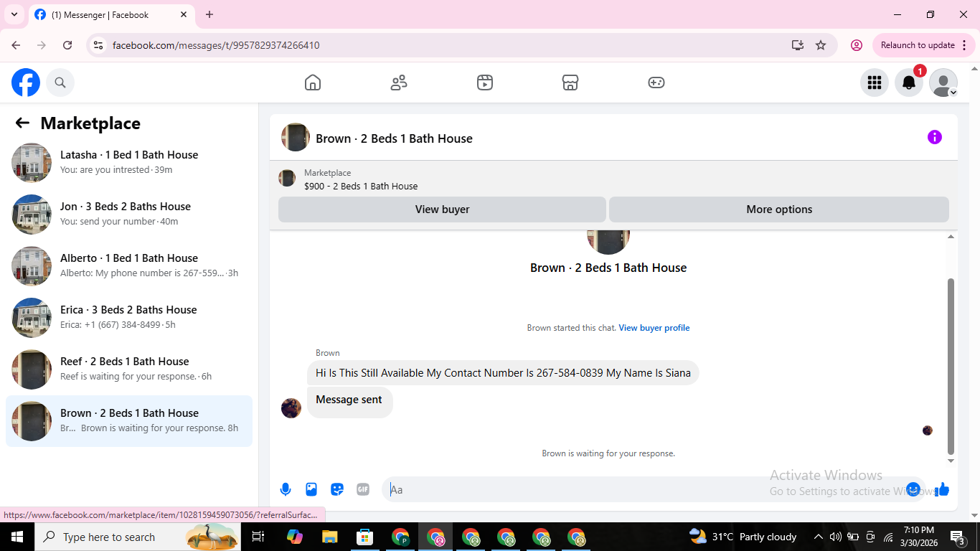This screenshot has width=980, height=551.
Task: Open Marketplace storefront icon in nav
Action: tap(570, 83)
